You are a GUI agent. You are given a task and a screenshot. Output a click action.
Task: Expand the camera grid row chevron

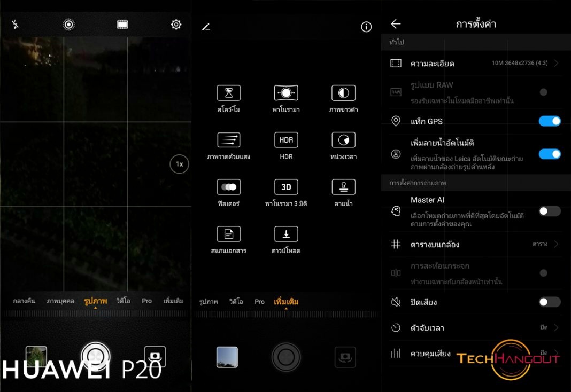pos(556,244)
